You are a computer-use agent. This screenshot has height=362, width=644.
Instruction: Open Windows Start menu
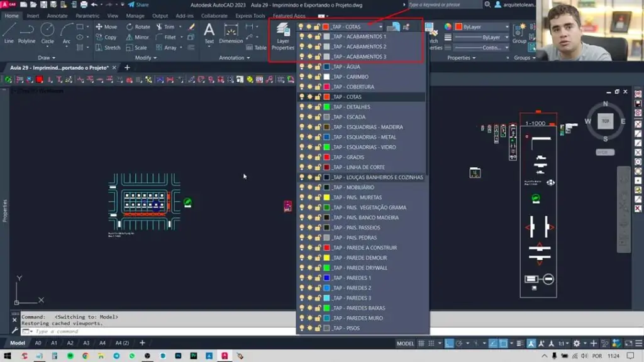(8, 356)
